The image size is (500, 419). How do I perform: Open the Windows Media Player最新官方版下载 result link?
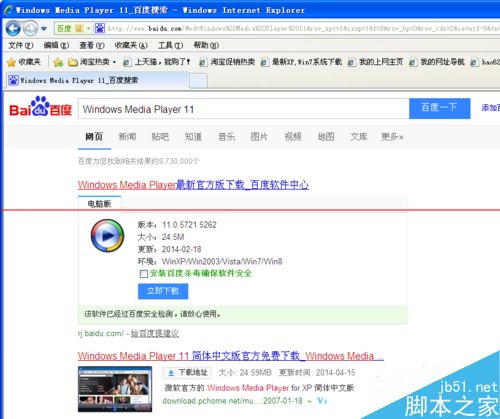[193, 185]
